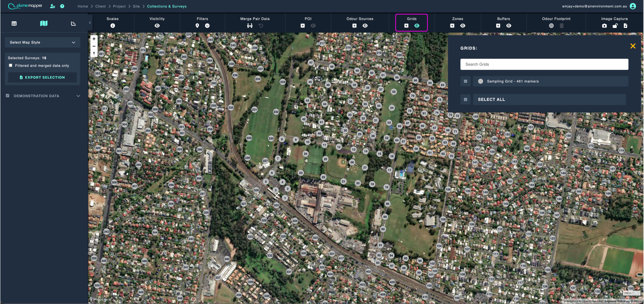Click the Sampling Grid grey colour swatch
Viewport: 644px width, 304px height.
tap(481, 81)
